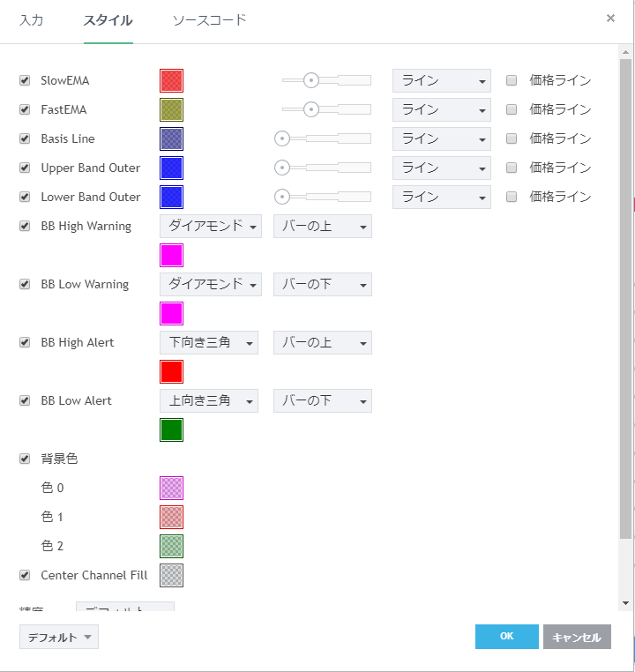
Task: Click the FastEMA olive color swatch
Action: point(171,110)
